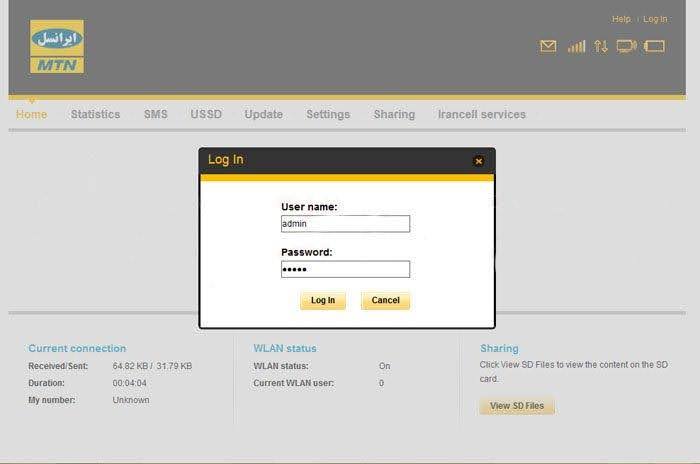Click the Irancell MTN logo
Image resolution: width=700 pixels, height=464 pixels.
[57, 46]
